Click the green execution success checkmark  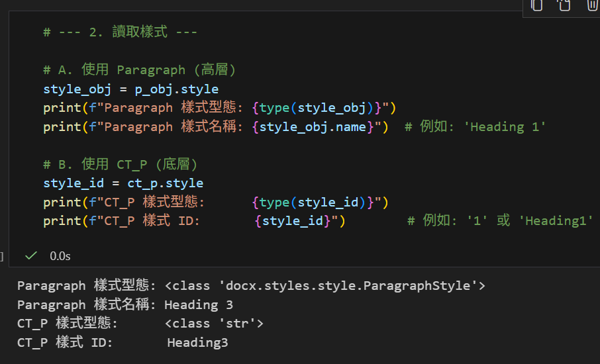(x=31, y=255)
